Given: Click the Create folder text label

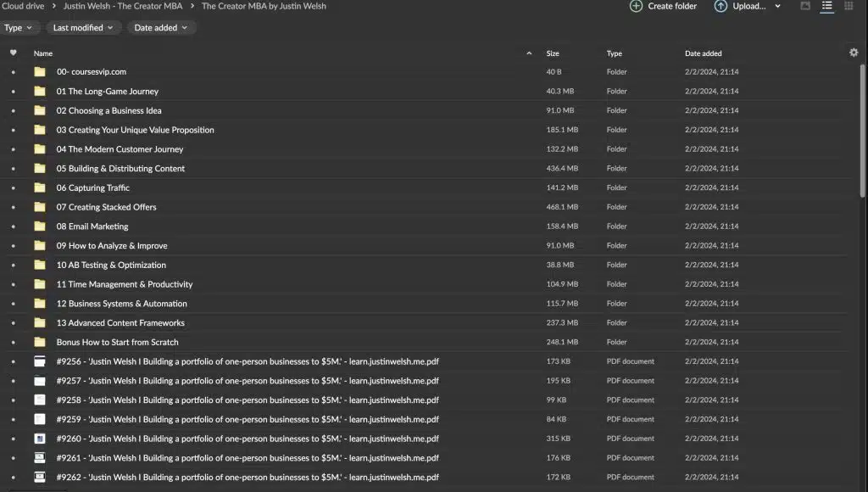Looking at the screenshot, I should click(672, 6).
